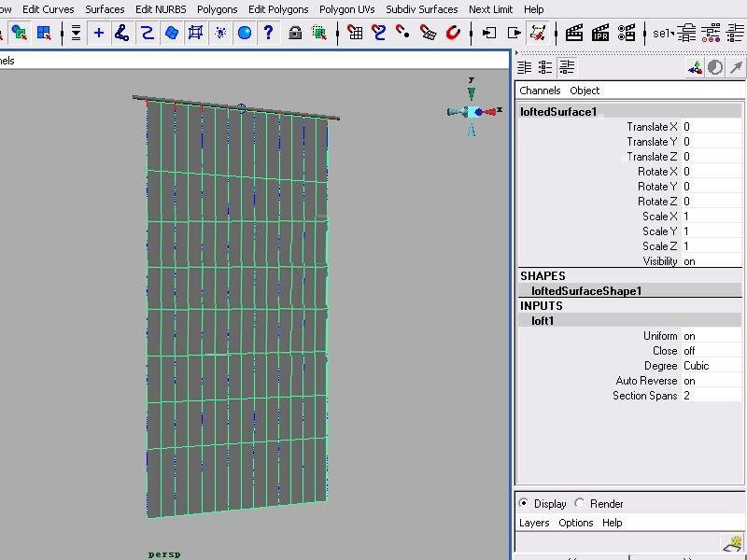Open the render globals settings icon
747x560 pixels.
[x=625, y=33]
